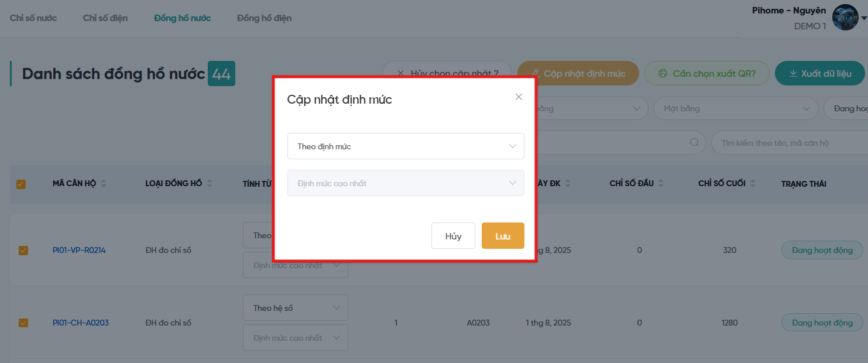Expand the Theo hệ số dropdown in the A0203 row
This screenshot has height=363, width=868.
pyautogui.click(x=295, y=308)
